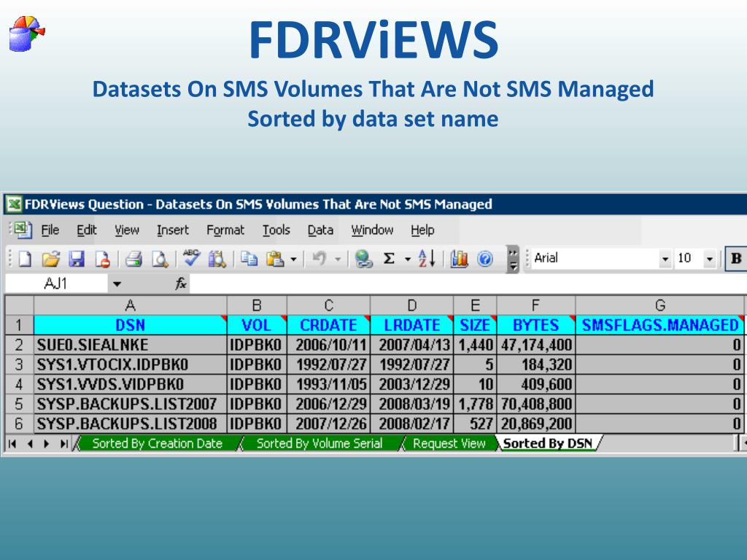Screen dimensions: 747x560
Task: Go to next sheet tab arrow
Action: (46, 444)
